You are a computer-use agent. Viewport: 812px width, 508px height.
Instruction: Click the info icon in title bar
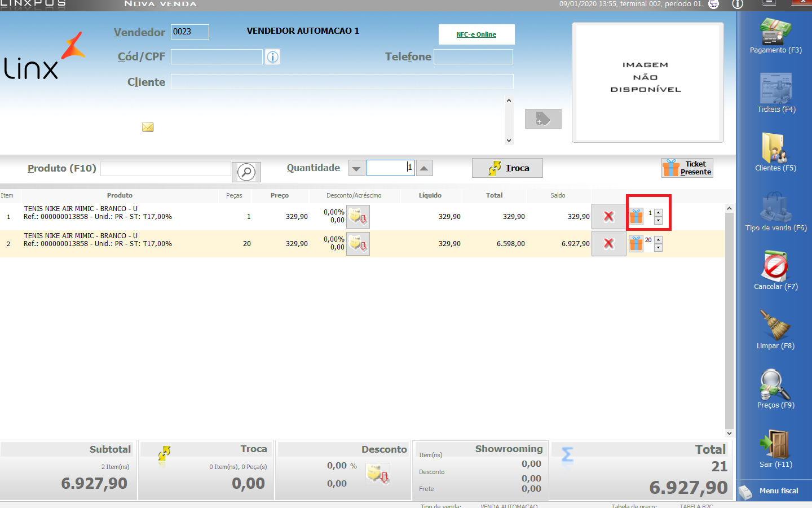coord(738,4)
